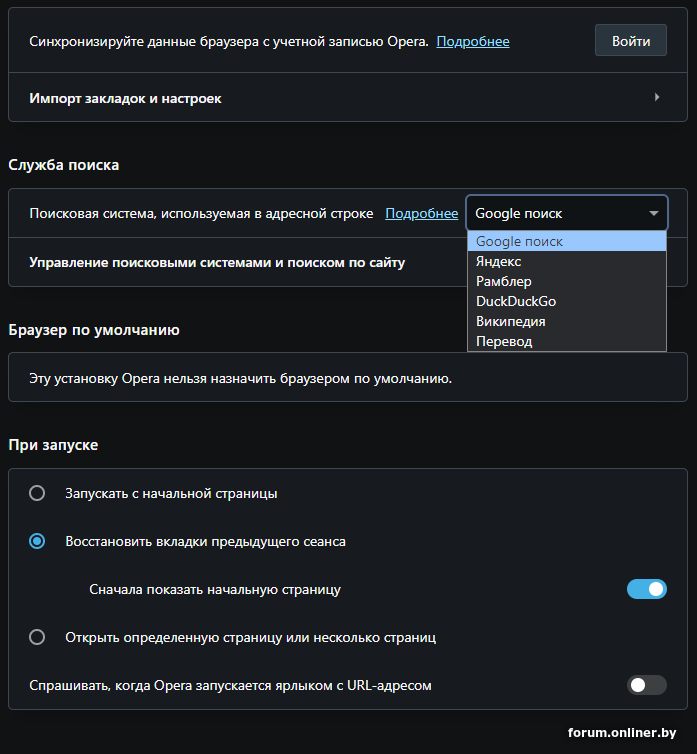This screenshot has width=697, height=754.
Task: Select Википедия from the search engine list
Action: (x=510, y=321)
